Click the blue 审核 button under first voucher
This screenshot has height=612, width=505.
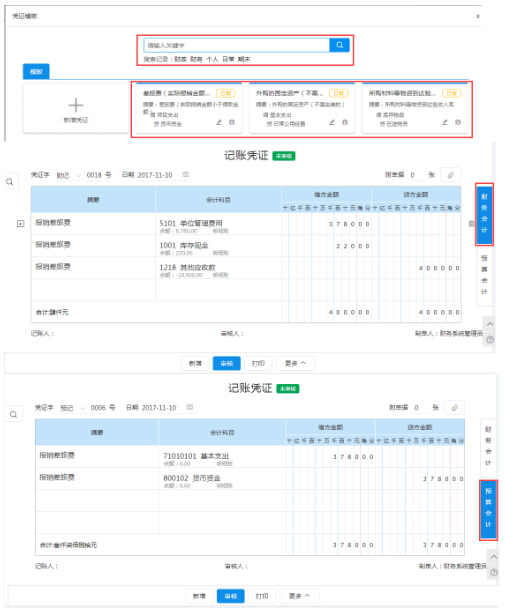pyautogui.click(x=226, y=363)
